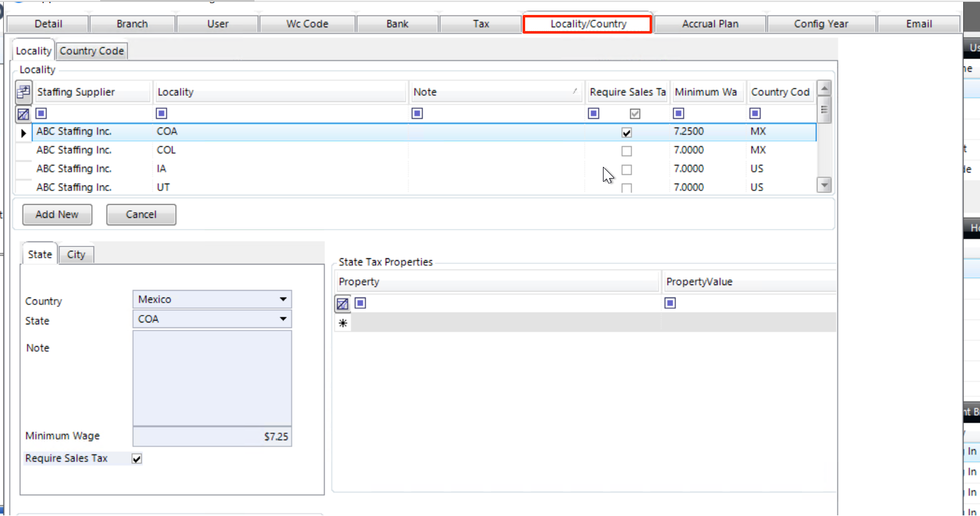Click the Note column filter operator icon

pyautogui.click(x=418, y=113)
